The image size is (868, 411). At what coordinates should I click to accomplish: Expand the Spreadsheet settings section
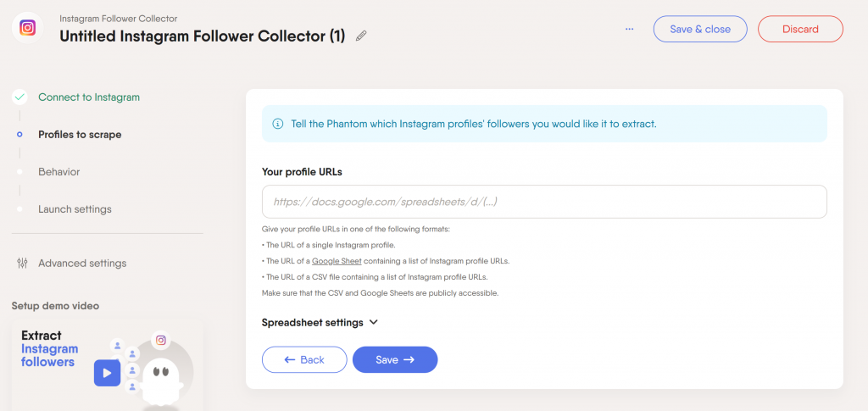pos(320,323)
